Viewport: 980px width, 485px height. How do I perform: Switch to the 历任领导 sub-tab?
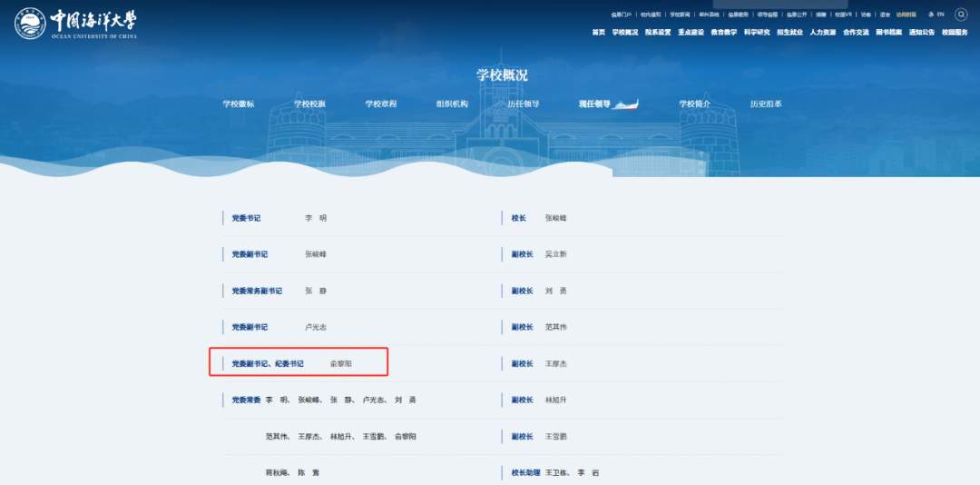524,104
